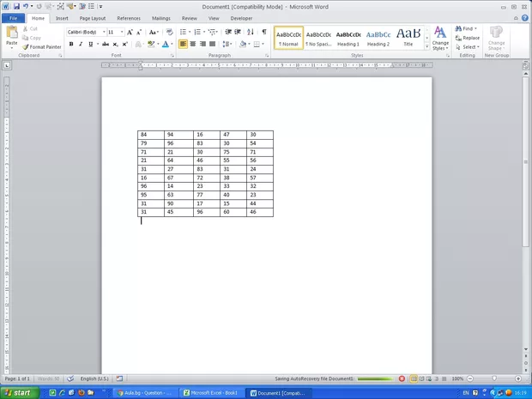Open the Numbering list dropdown
The height and width of the screenshot is (399, 532).
[204, 32]
